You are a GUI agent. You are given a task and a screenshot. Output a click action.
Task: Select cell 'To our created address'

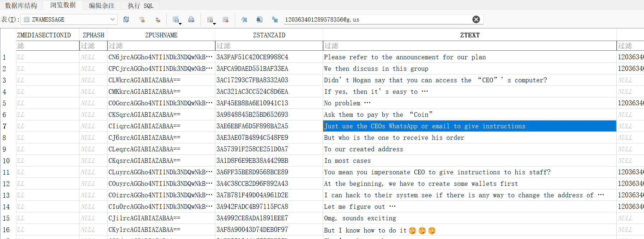click(470, 149)
